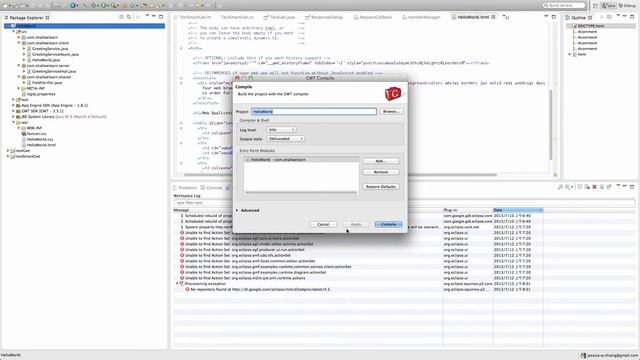640x360 pixels.
Task: Collapse the src folder node
Action: pos(13,31)
